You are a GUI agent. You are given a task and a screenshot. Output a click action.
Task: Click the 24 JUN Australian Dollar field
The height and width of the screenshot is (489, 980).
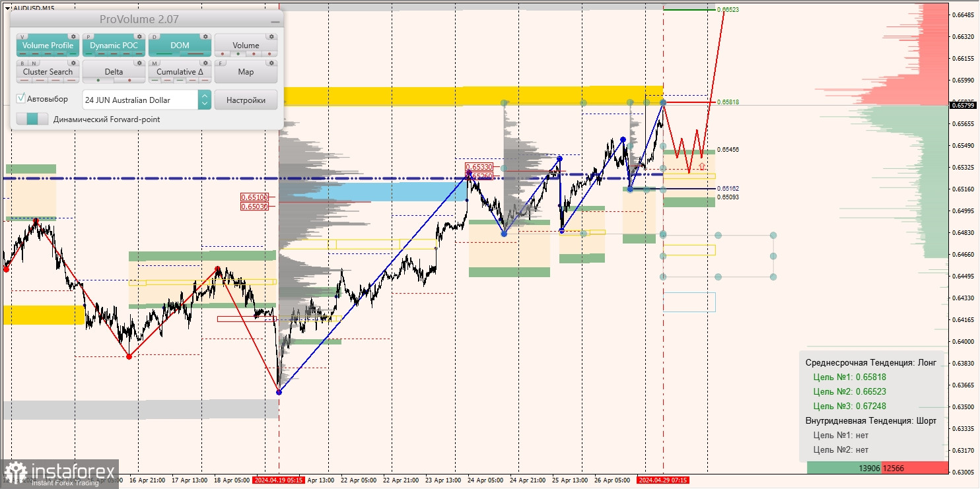click(139, 100)
